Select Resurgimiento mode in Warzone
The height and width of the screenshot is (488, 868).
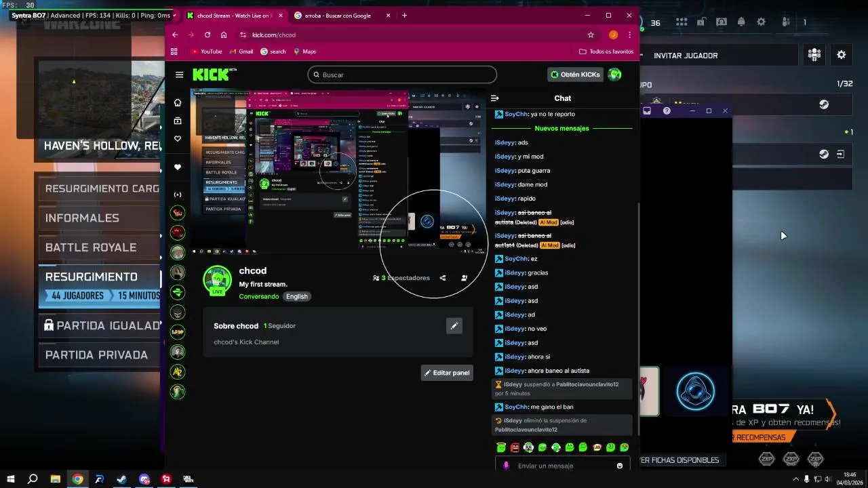click(x=100, y=286)
